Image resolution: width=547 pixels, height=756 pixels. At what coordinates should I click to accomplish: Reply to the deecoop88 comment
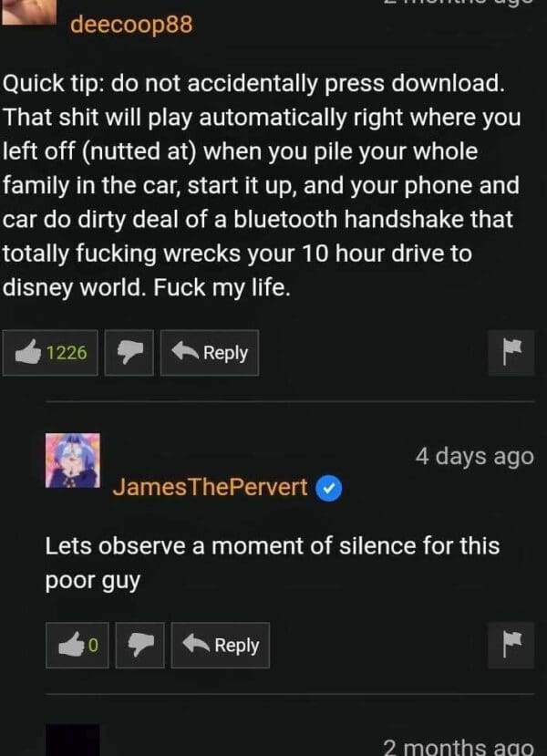tap(210, 353)
